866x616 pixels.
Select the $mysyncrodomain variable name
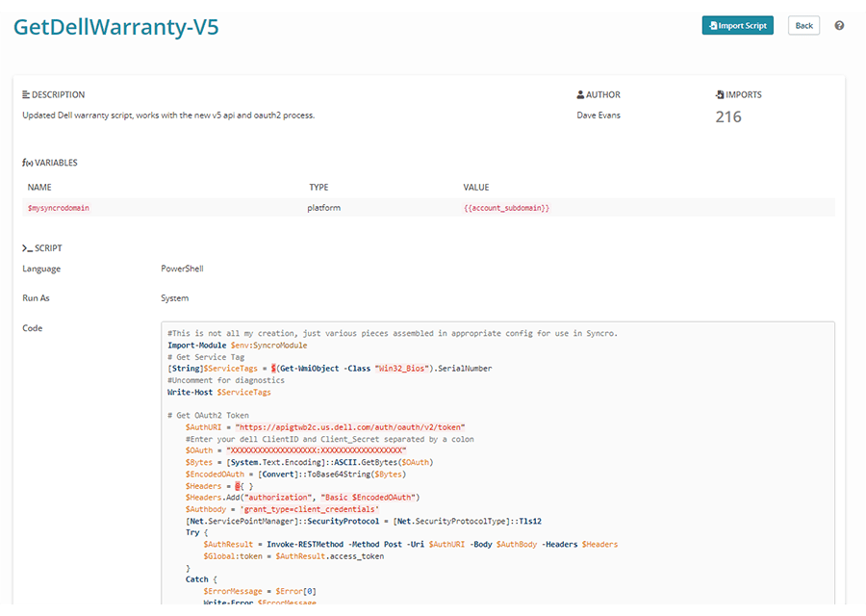coord(59,208)
